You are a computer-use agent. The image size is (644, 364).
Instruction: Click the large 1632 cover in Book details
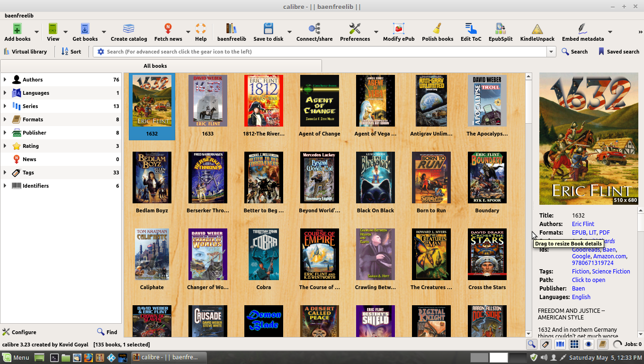[x=589, y=138]
